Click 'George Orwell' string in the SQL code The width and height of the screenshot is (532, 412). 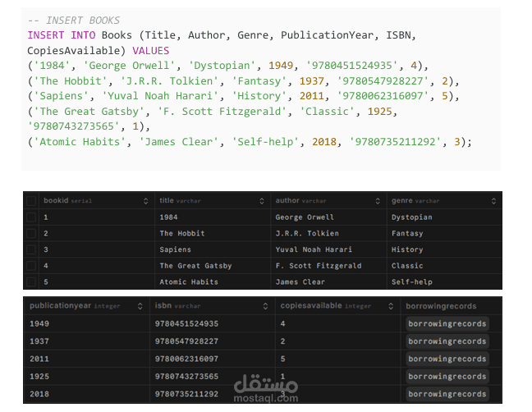129,66
